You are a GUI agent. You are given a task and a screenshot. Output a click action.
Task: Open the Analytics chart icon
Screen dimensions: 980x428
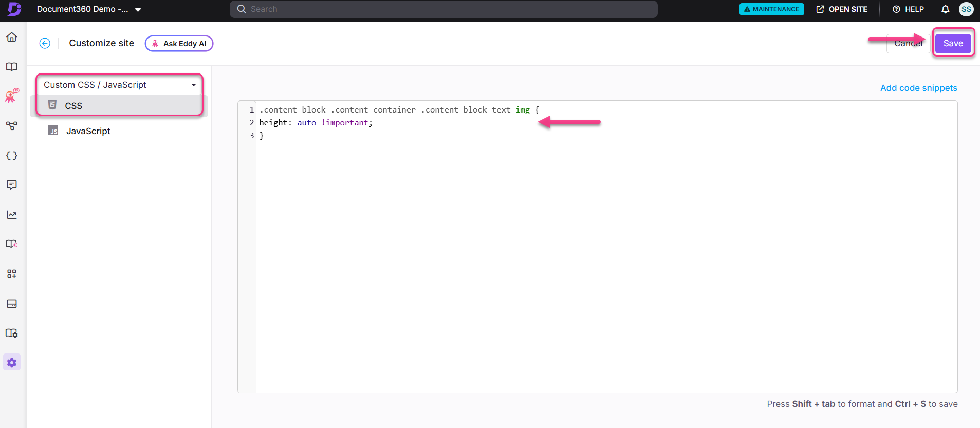pos(12,215)
